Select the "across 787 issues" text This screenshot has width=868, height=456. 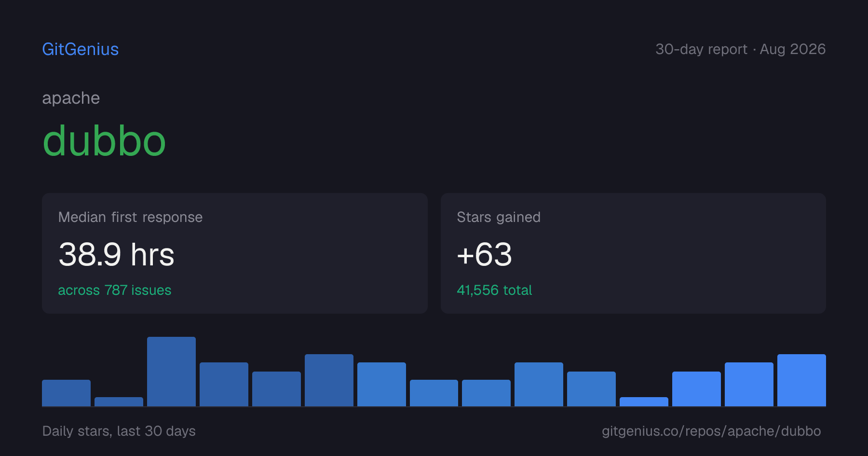[115, 290]
